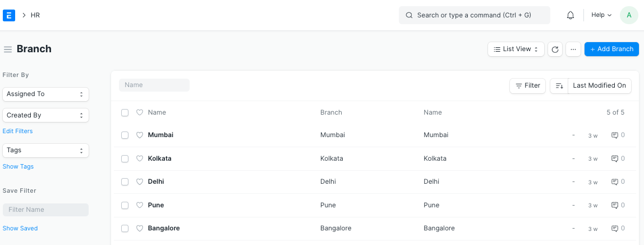
Task: Open the List View switcher dropdown
Action: [516, 49]
